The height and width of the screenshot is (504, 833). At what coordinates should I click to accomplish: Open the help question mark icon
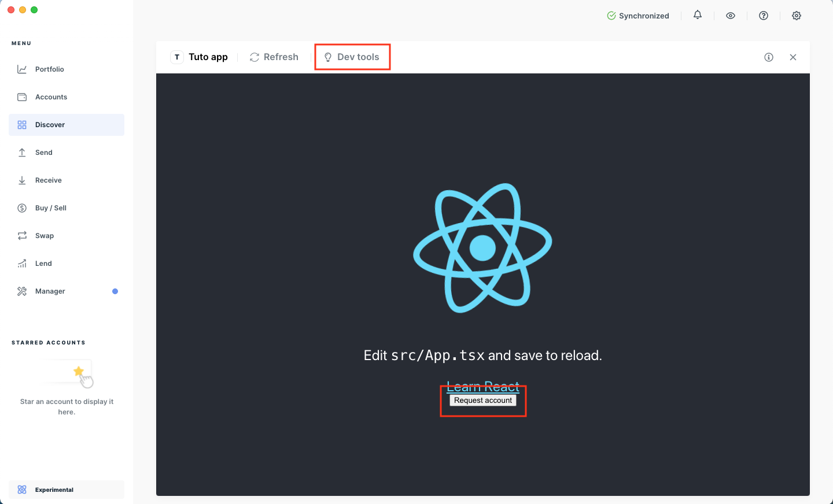pos(764,16)
